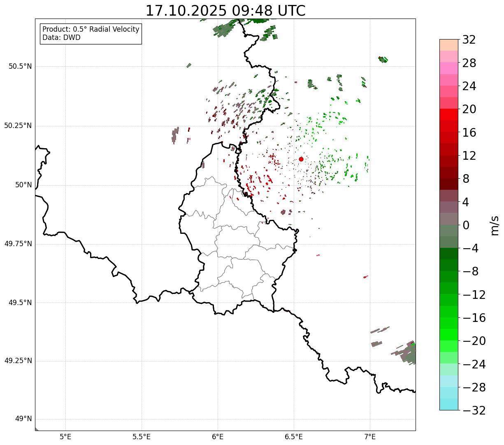This screenshot has width=504, height=445.
Task: Select the peach 30–32 m/s colorbar swatch
Action: point(449,45)
